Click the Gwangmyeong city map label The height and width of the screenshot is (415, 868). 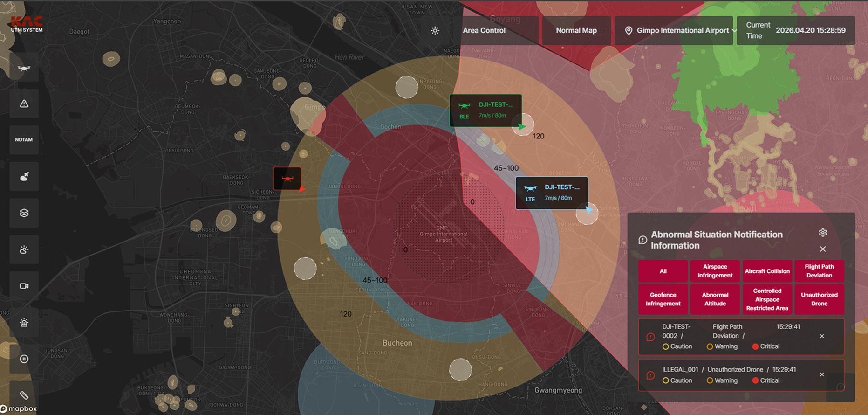point(558,390)
